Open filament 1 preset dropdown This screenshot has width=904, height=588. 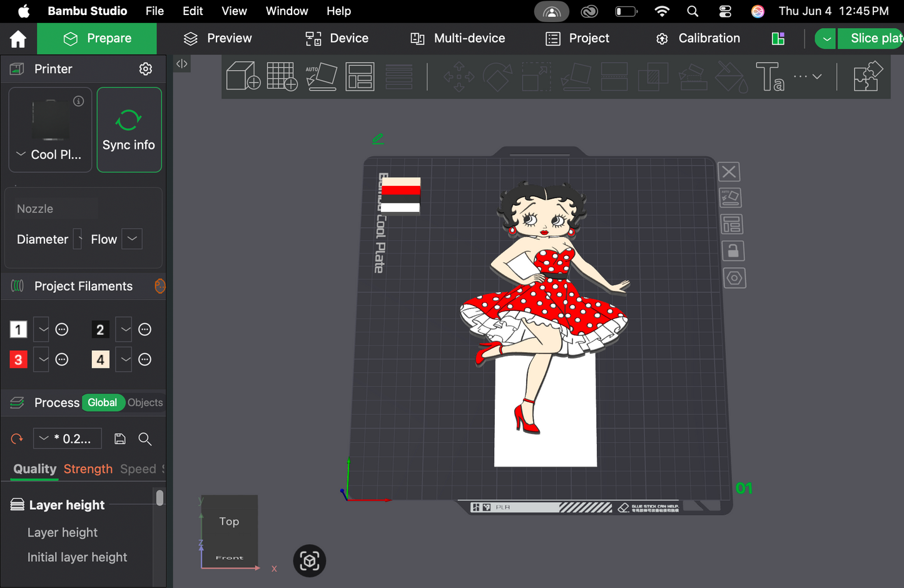coord(41,330)
